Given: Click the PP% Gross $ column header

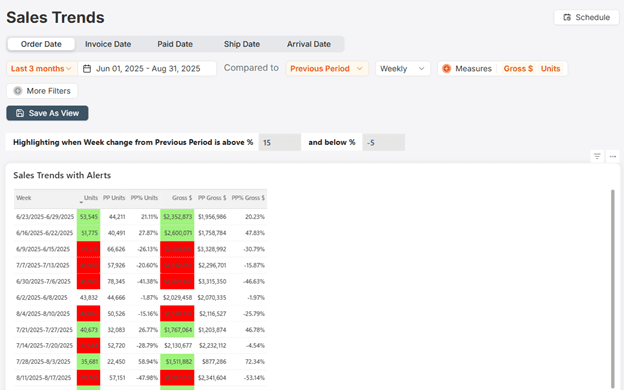Looking at the screenshot, I should click(248, 198).
